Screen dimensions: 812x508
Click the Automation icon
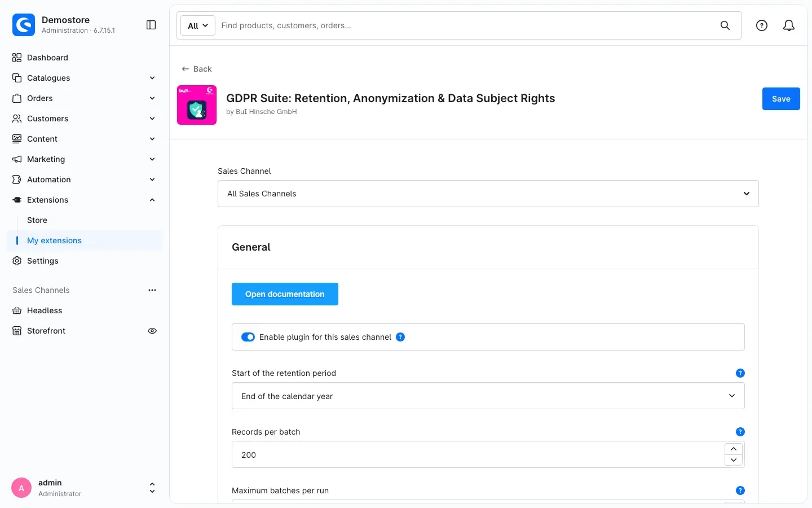click(x=17, y=179)
